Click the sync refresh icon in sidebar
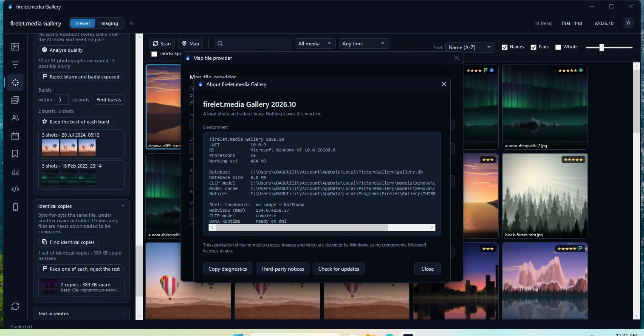 coord(15,306)
